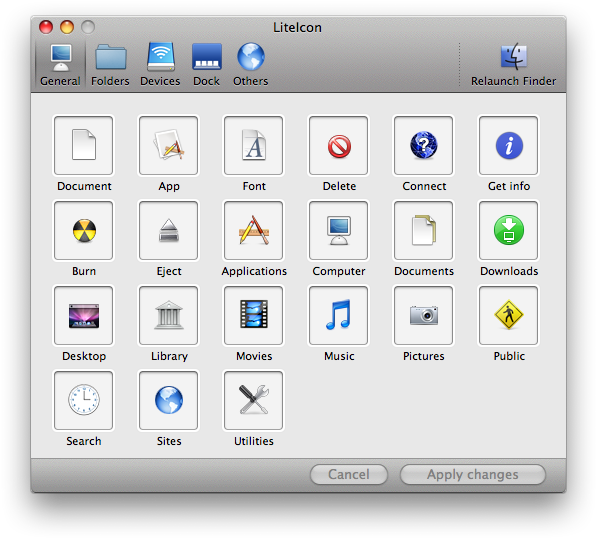Click the Burn radiation icon
Viewport: 596px width, 538px height.
click(84, 231)
